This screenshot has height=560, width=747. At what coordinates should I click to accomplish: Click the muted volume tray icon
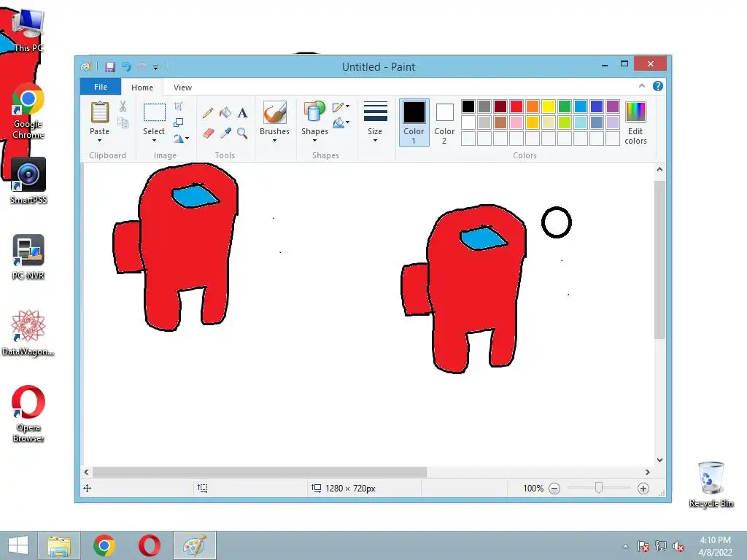coord(678,546)
